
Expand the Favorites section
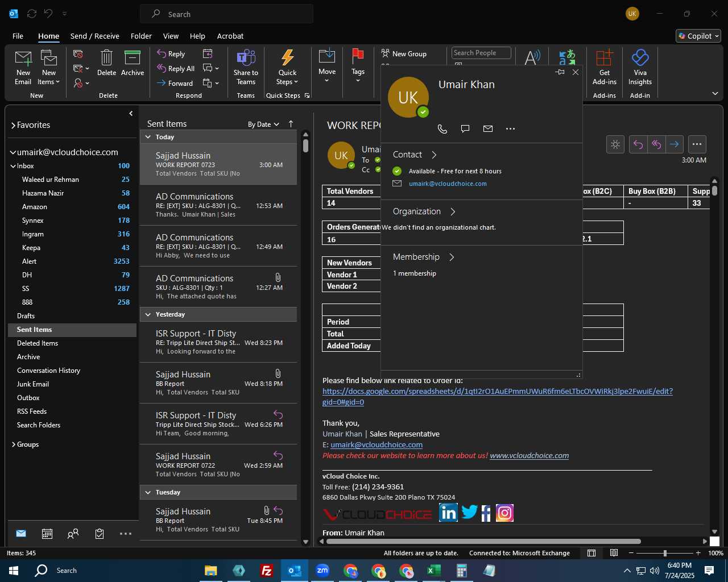click(x=13, y=125)
